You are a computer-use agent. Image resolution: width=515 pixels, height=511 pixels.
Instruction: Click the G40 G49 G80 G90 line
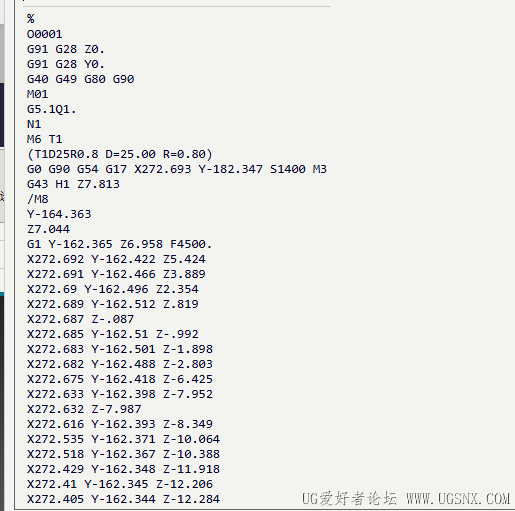coord(80,79)
